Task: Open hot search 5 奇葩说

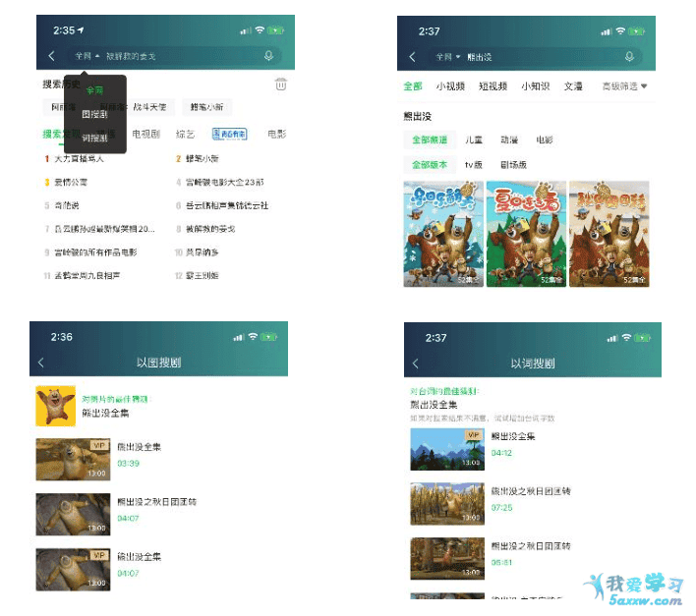Action: (x=62, y=205)
